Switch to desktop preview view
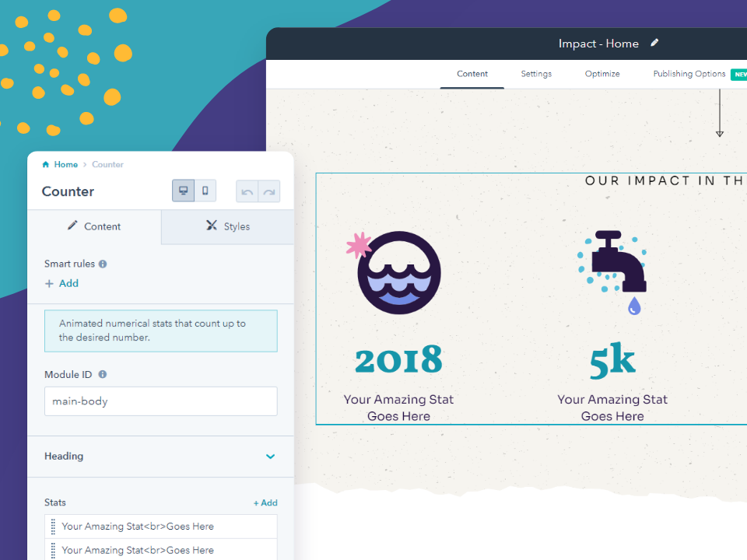The image size is (747, 560). coord(183,191)
